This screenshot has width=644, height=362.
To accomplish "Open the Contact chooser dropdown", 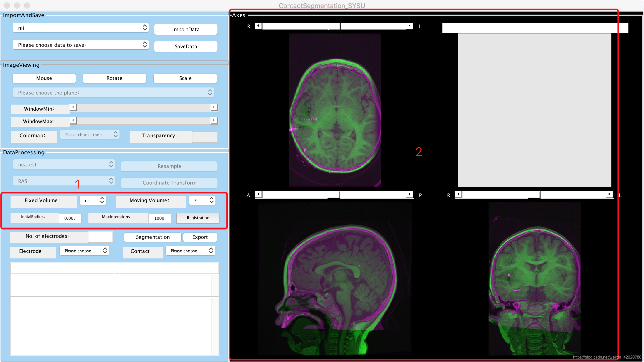I will [190, 251].
